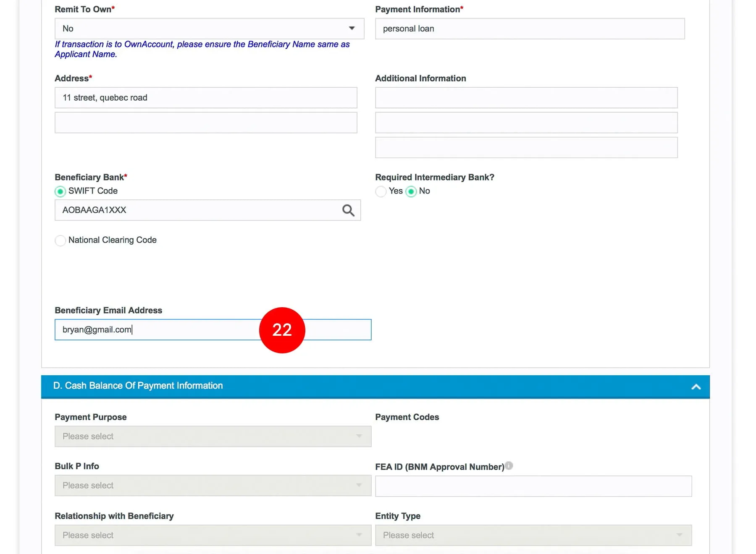The width and height of the screenshot is (756, 554).
Task: Click the SWIFT code text field
Action: 197,210
